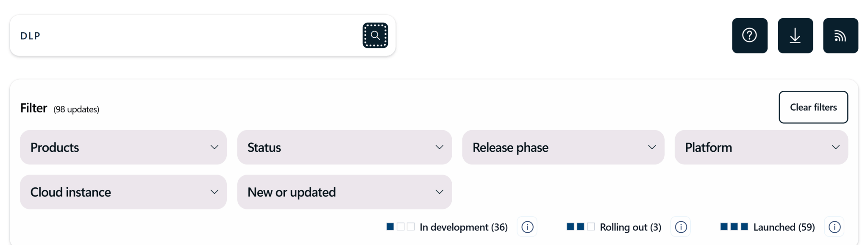The height and width of the screenshot is (245, 868).
Task: Click the Launched three-square indicator
Action: coord(734,227)
